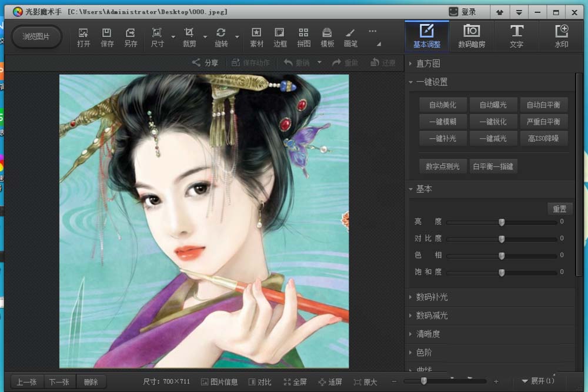Screen dimensions: 588x392
Task: Open 图片信息 image info
Action: coord(219,382)
